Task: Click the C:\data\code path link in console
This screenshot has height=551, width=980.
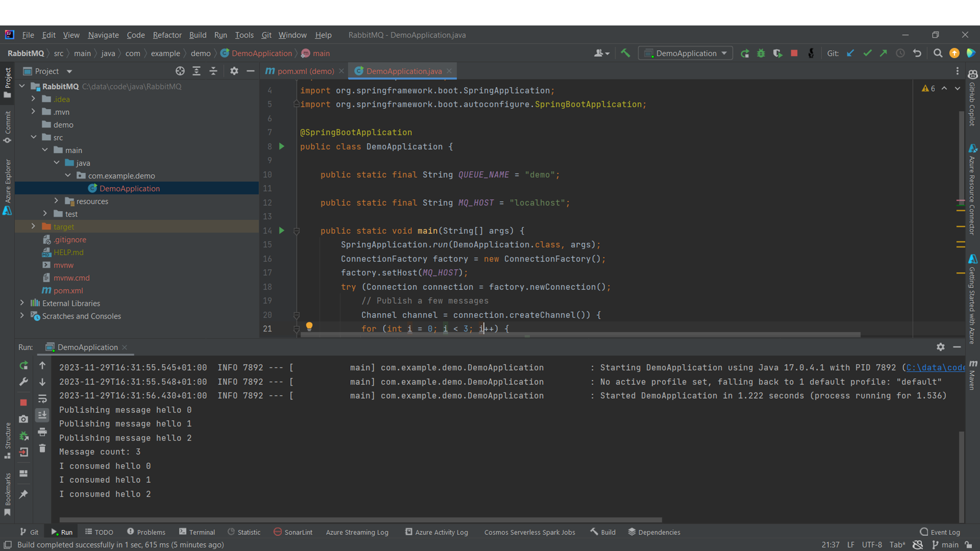Action: 935,367
